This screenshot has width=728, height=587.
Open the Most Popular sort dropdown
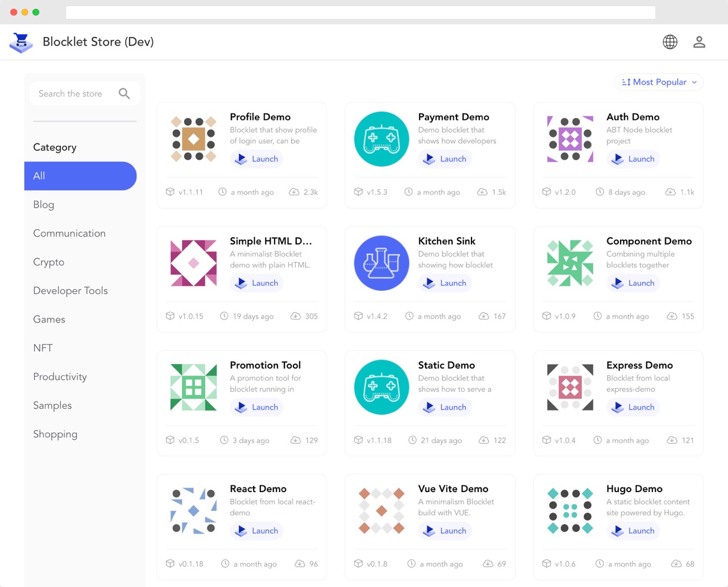click(658, 82)
